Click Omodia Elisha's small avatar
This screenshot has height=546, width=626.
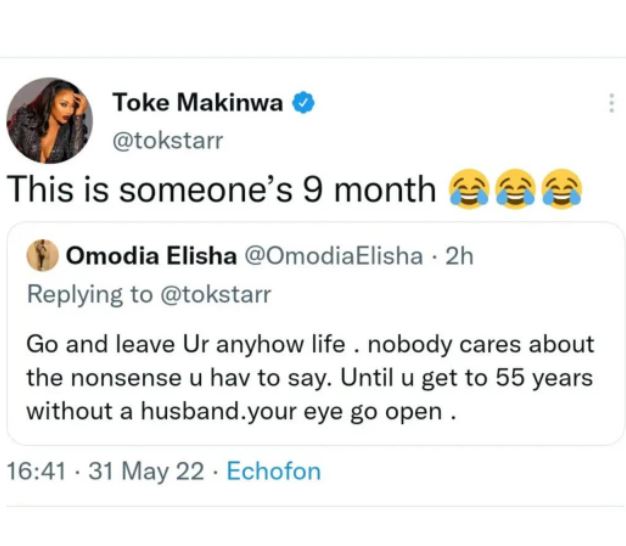(x=41, y=257)
